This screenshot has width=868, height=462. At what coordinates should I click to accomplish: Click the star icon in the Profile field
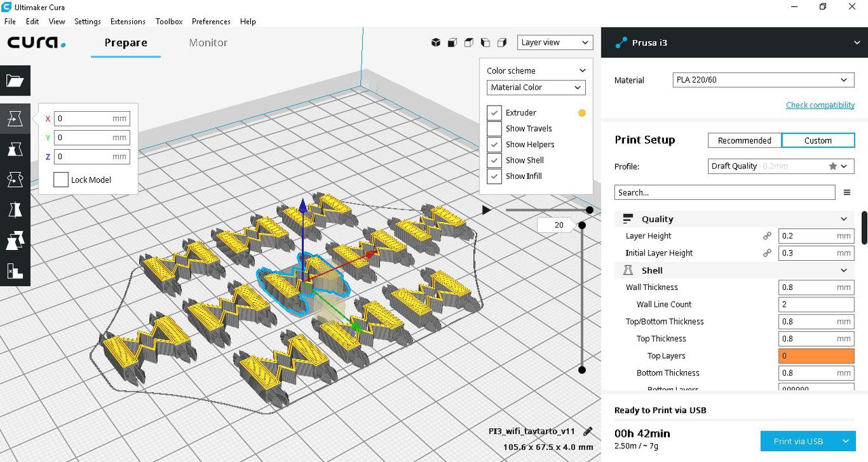[x=833, y=166]
